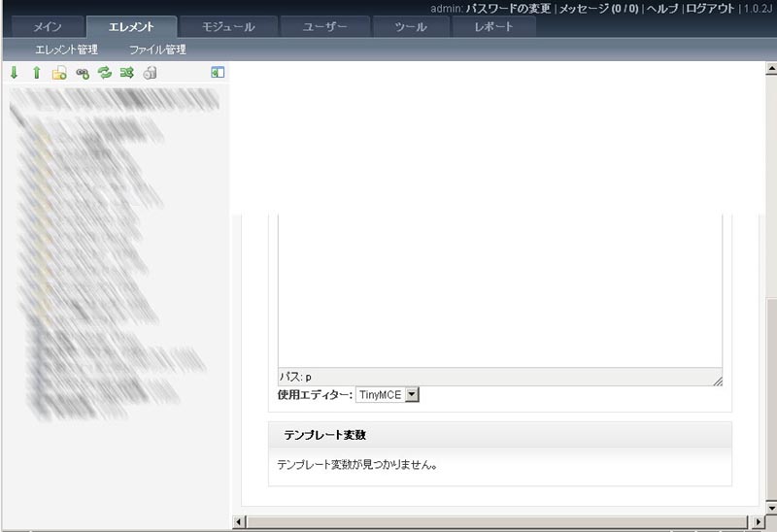This screenshot has width=777, height=532.
Task: Select the ユーザー tab
Action: pyautogui.click(x=325, y=27)
